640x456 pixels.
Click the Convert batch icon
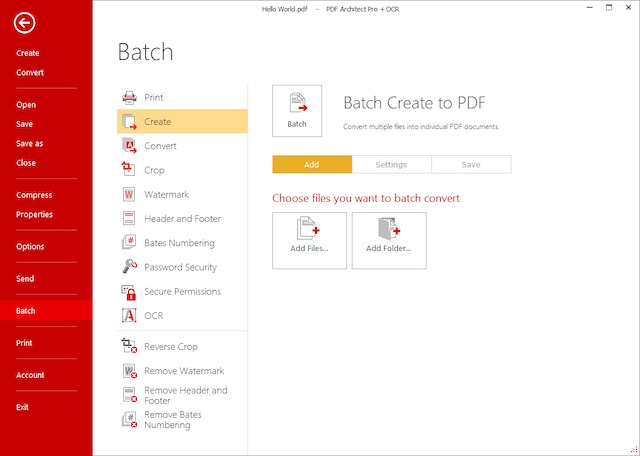coord(129,146)
